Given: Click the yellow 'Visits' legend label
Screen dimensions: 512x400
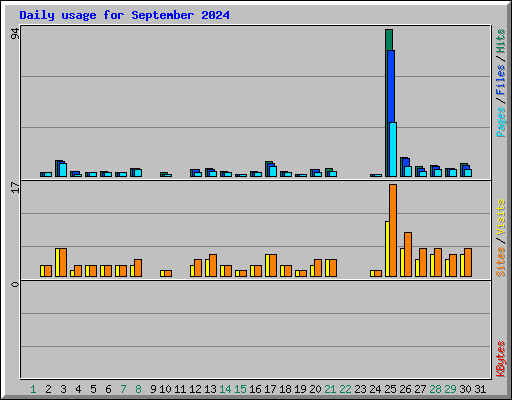Looking at the screenshot, I should pyautogui.click(x=500, y=218).
